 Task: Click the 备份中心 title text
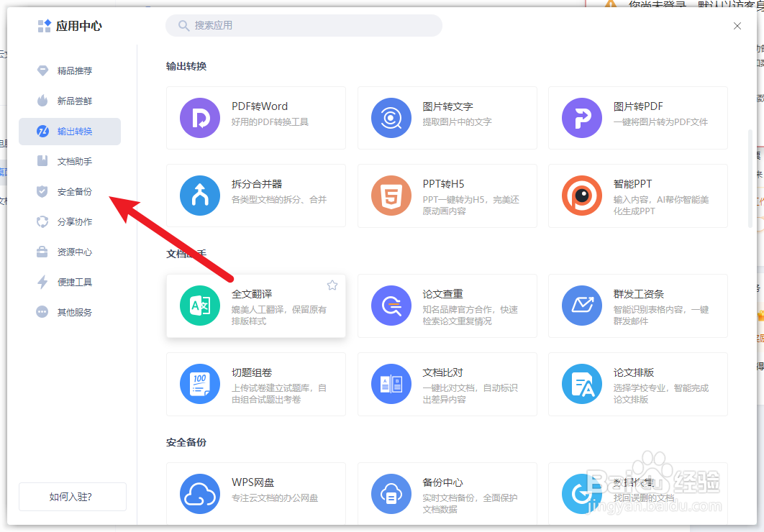pos(442,482)
